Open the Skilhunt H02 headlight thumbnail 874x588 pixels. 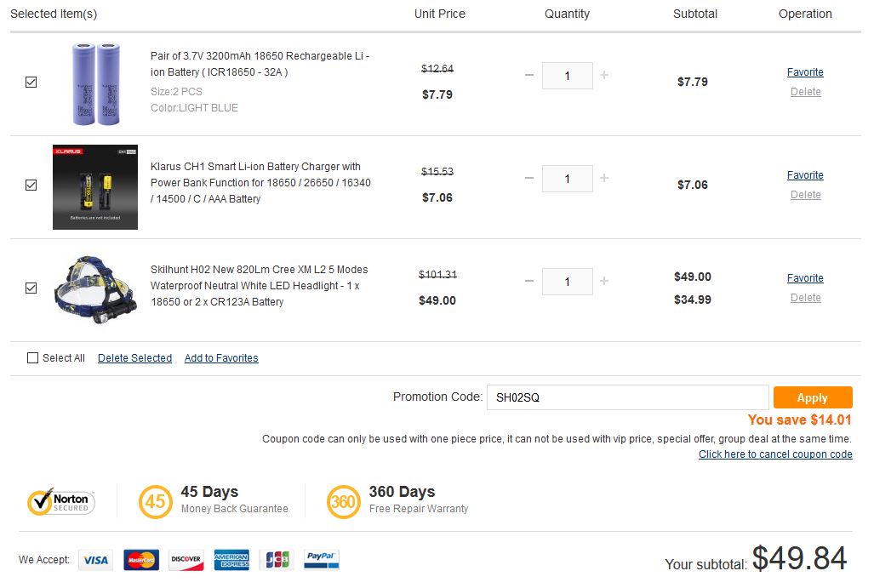95,289
